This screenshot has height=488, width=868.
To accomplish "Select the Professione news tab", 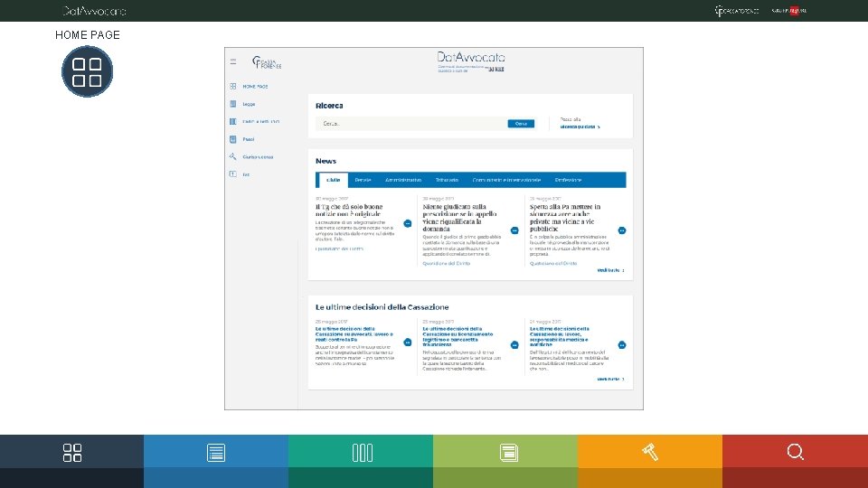I will (x=568, y=180).
